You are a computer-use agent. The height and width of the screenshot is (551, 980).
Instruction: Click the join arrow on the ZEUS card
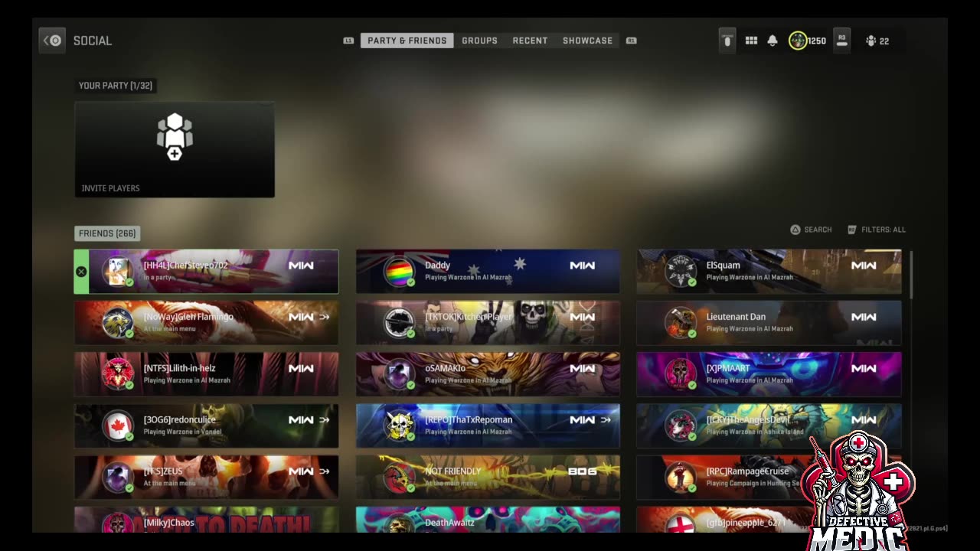point(325,471)
